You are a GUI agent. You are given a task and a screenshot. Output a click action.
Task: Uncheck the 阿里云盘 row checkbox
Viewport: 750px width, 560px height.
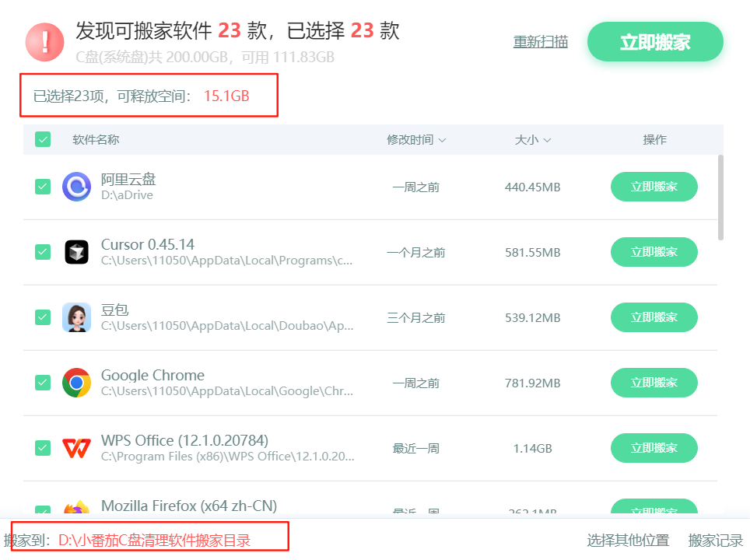tap(43, 187)
